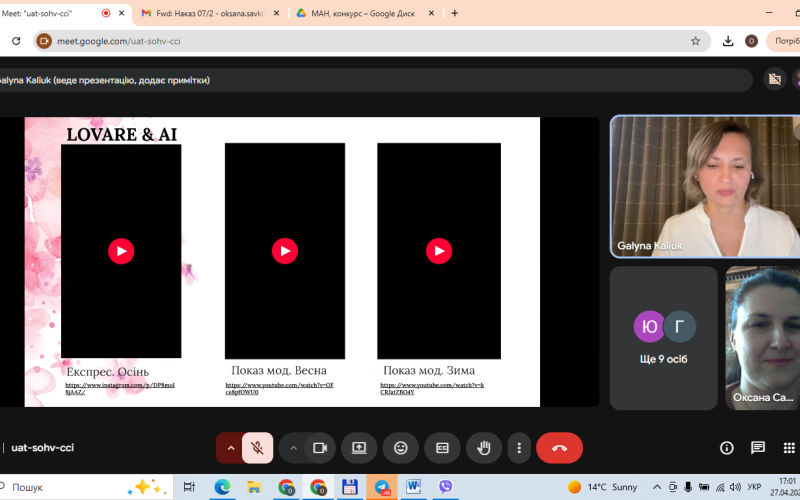
Task: Bookmark this page with star icon
Action: click(x=695, y=41)
